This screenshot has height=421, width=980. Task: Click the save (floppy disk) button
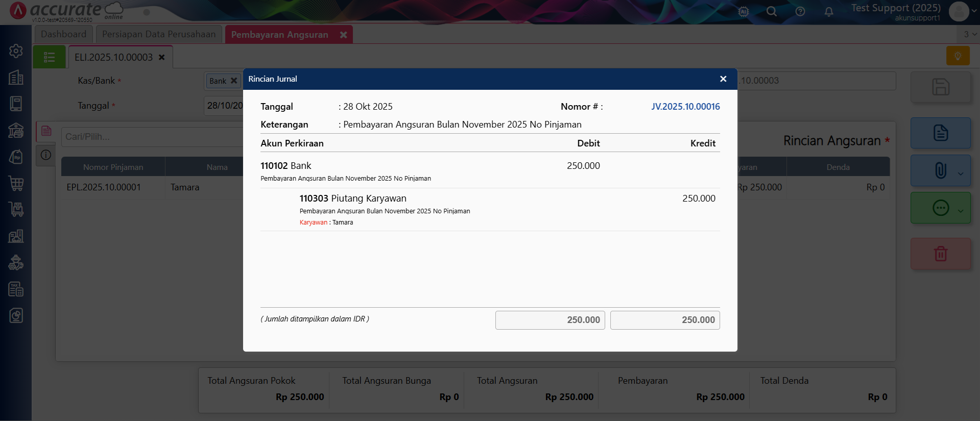940,87
